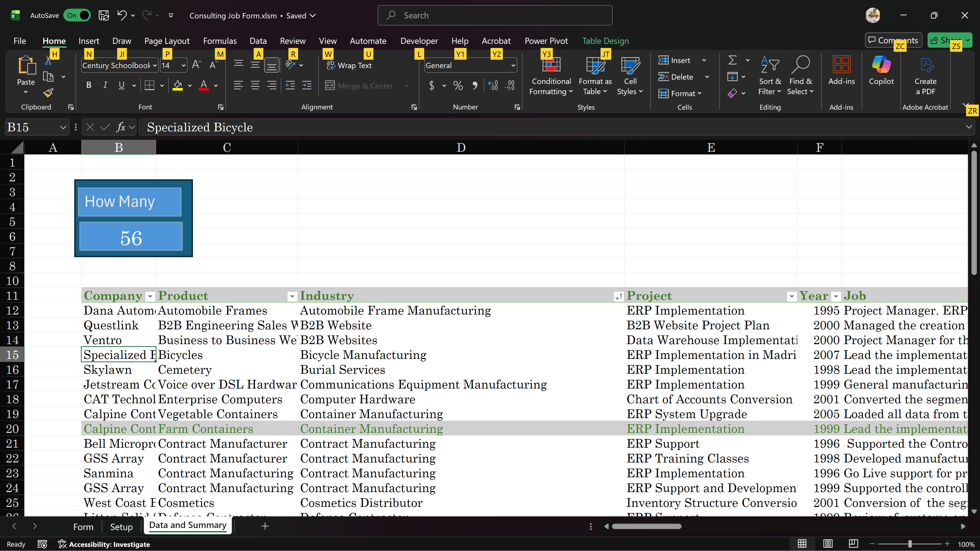This screenshot has height=551, width=980.
Task: Click the Percent Style icon
Action: point(458,85)
